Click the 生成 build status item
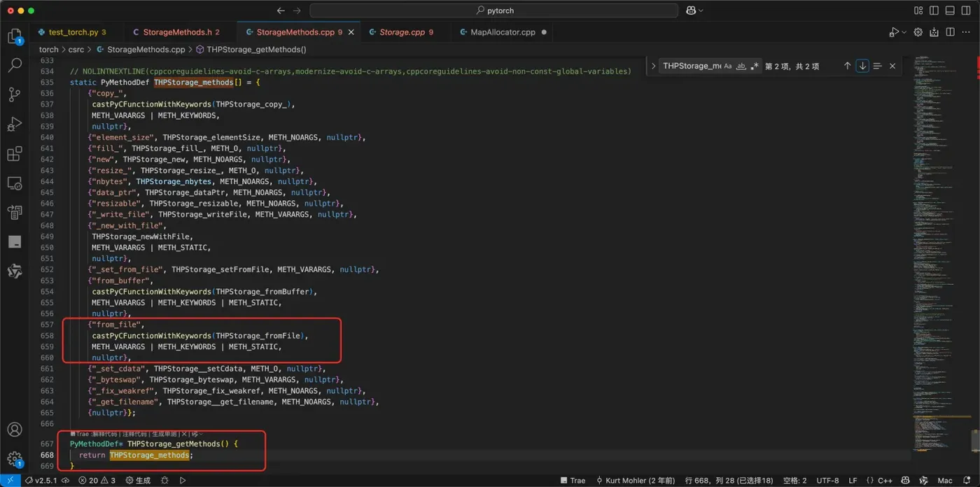This screenshot has height=487, width=980. (x=138, y=480)
